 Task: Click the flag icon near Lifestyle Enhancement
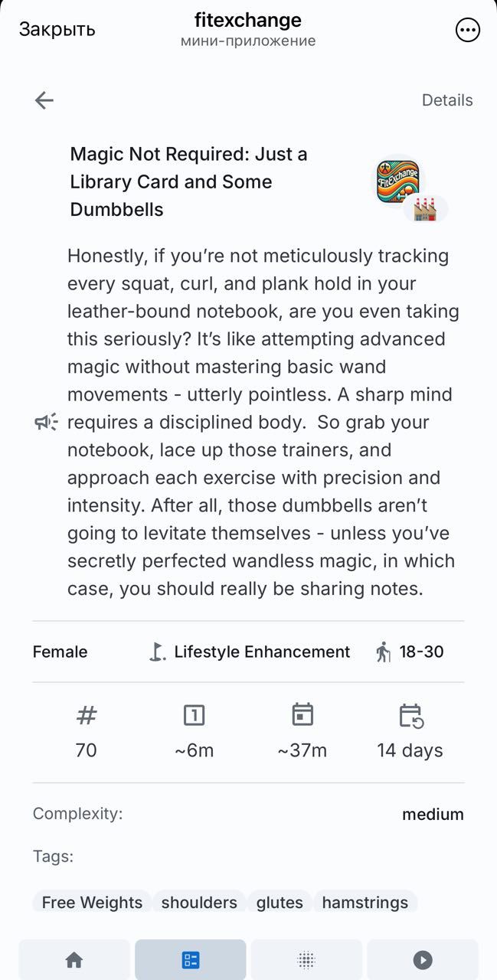pyautogui.click(x=155, y=652)
